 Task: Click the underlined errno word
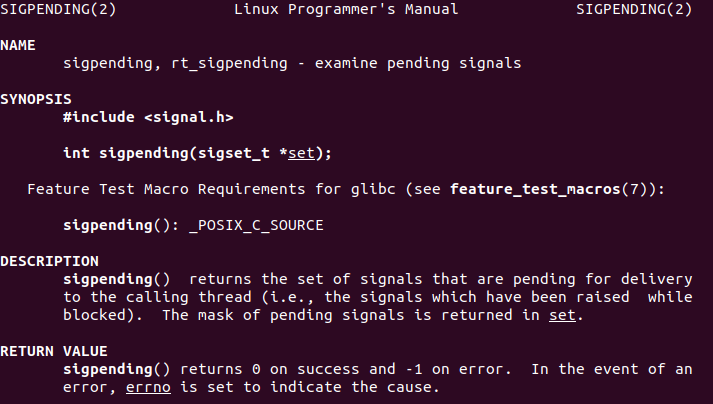point(148,388)
